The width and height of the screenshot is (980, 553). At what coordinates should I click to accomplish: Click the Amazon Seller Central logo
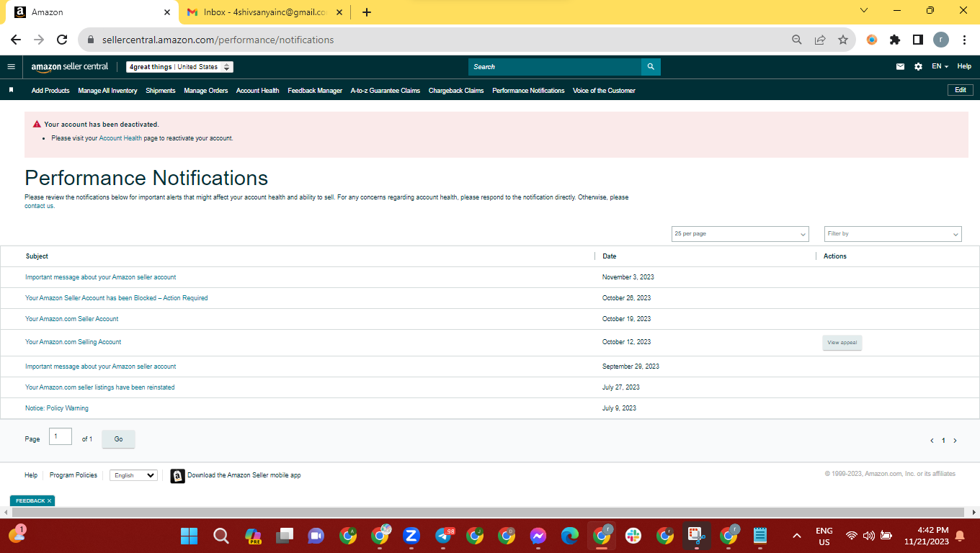tap(70, 67)
